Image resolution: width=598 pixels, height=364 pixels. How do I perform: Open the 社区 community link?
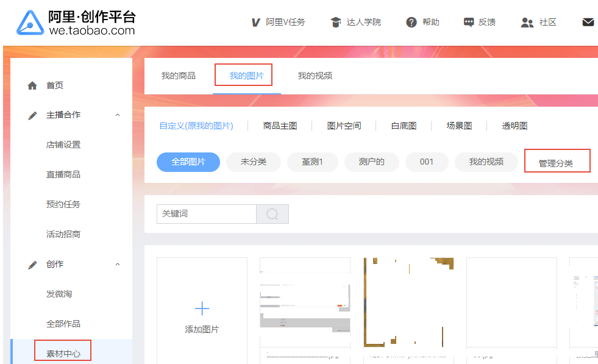coord(547,22)
